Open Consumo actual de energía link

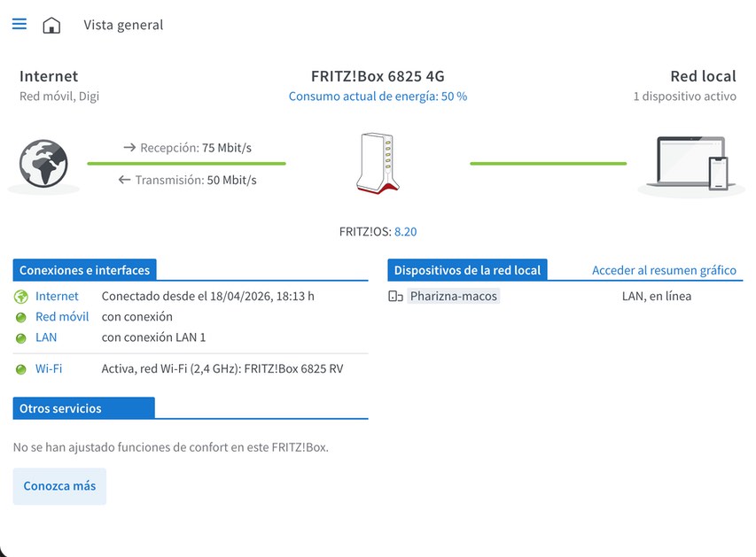pos(378,97)
